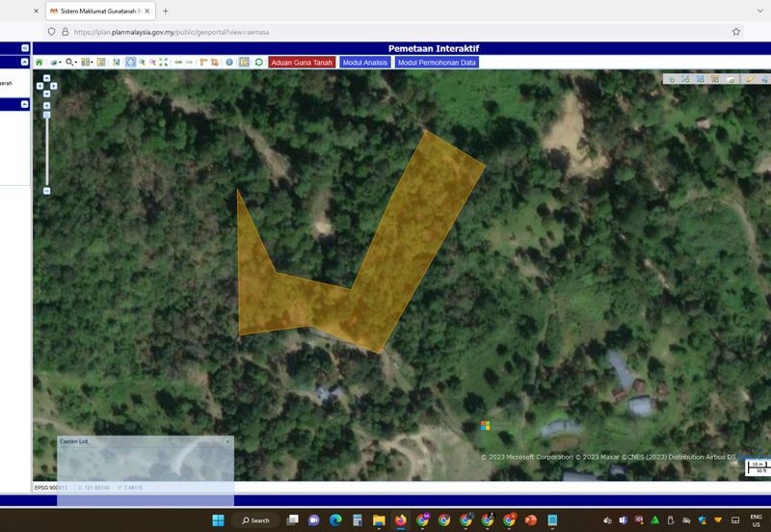The height and width of the screenshot is (532, 771).
Task: Click the green Home icon in map toolbar
Action: pyautogui.click(x=40, y=62)
